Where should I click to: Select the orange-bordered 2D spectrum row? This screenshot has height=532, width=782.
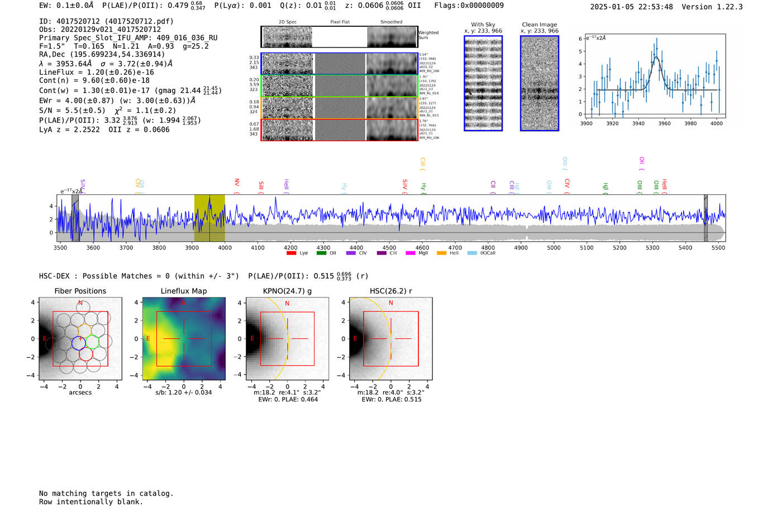(339, 108)
